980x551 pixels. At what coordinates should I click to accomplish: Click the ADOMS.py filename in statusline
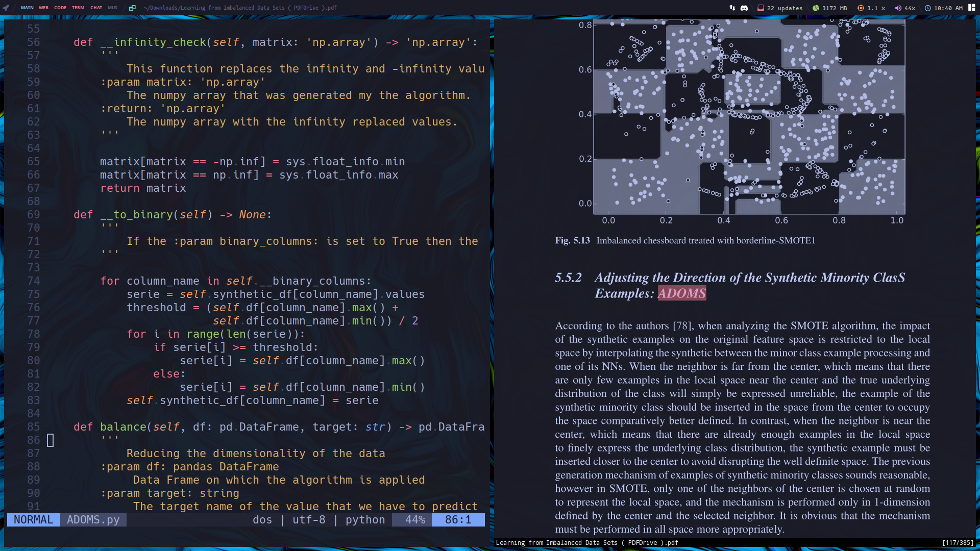(x=93, y=519)
